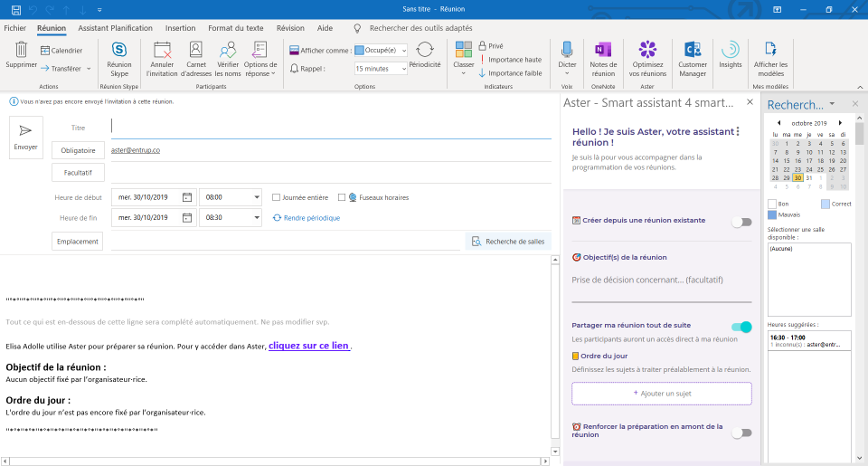Open the Fichier menu
The image size is (868, 466).
(x=15, y=28)
